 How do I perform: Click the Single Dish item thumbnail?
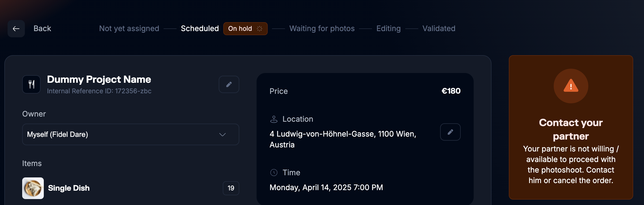(33, 188)
